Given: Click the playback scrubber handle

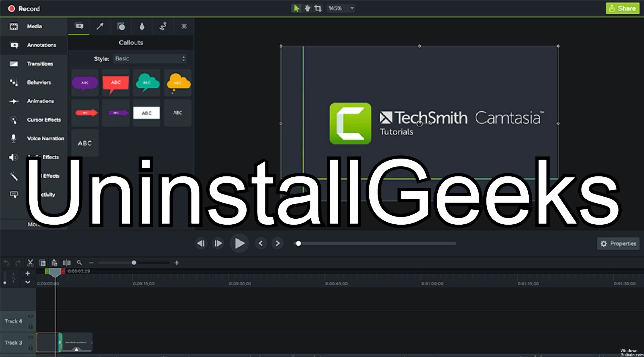Looking at the screenshot, I should pos(298,244).
